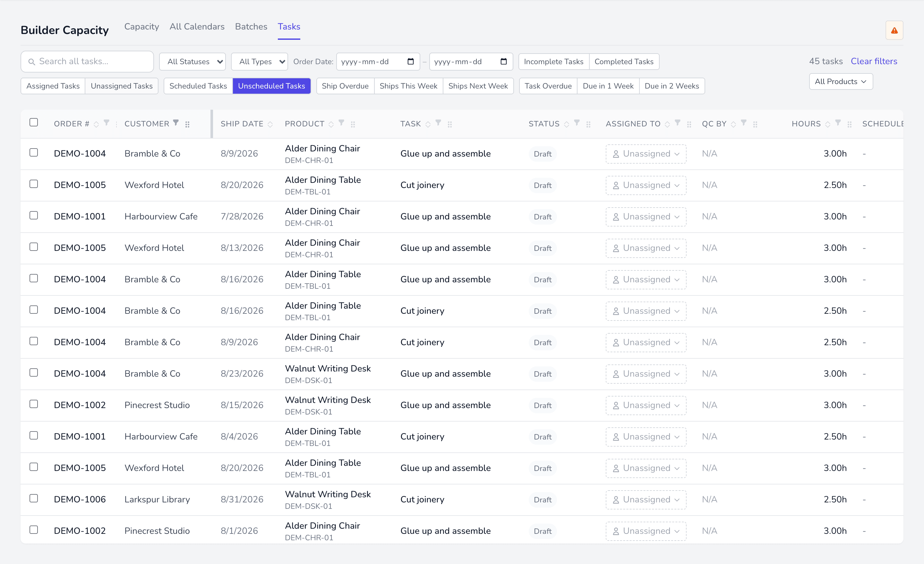The width and height of the screenshot is (924, 564).
Task: Expand the All Products dropdown
Action: pos(841,81)
